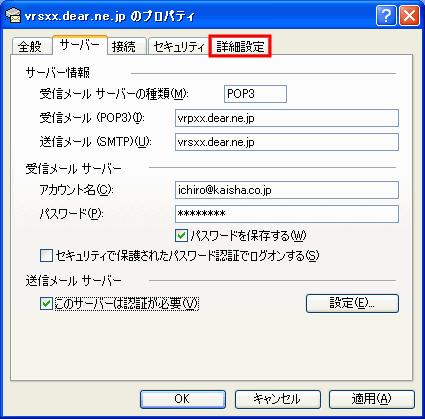Click the password field with asterisks
This screenshot has width=425, height=419.
coord(287,214)
